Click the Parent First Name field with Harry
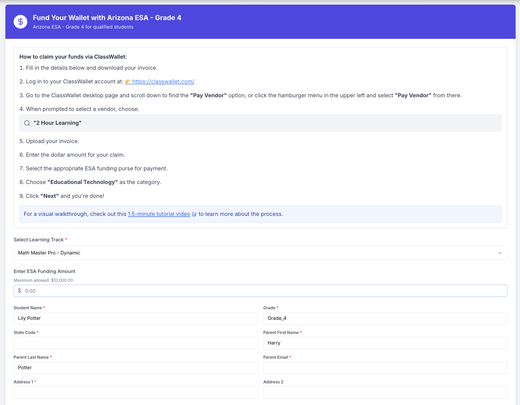Screen dimensions: 520x405 [x=385, y=343]
